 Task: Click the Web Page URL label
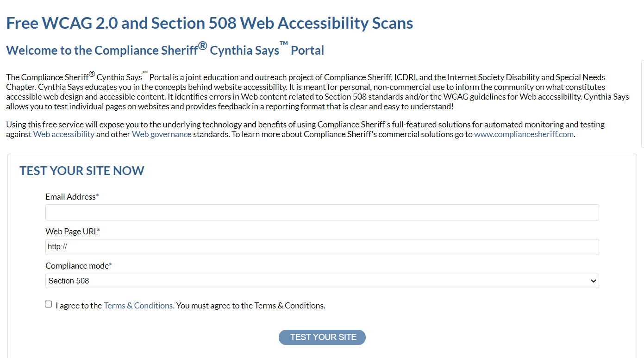(x=73, y=232)
